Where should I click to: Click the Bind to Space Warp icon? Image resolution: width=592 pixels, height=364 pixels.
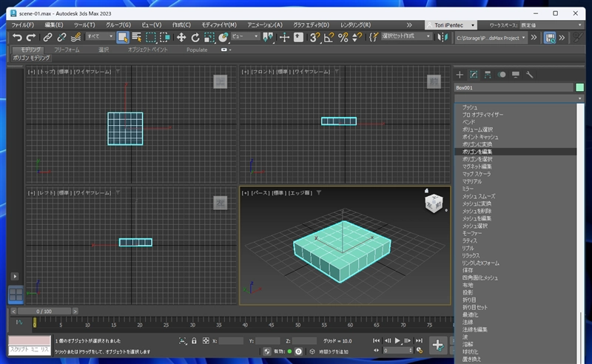tap(76, 37)
